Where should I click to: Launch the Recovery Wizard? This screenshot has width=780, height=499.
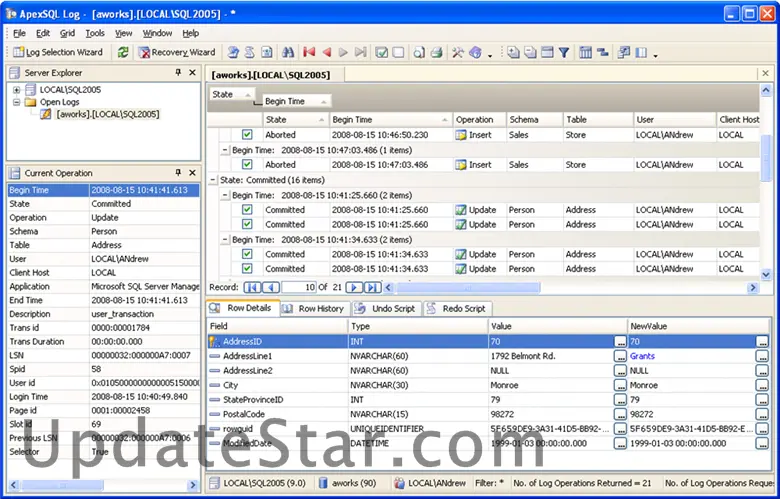point(177,52)
